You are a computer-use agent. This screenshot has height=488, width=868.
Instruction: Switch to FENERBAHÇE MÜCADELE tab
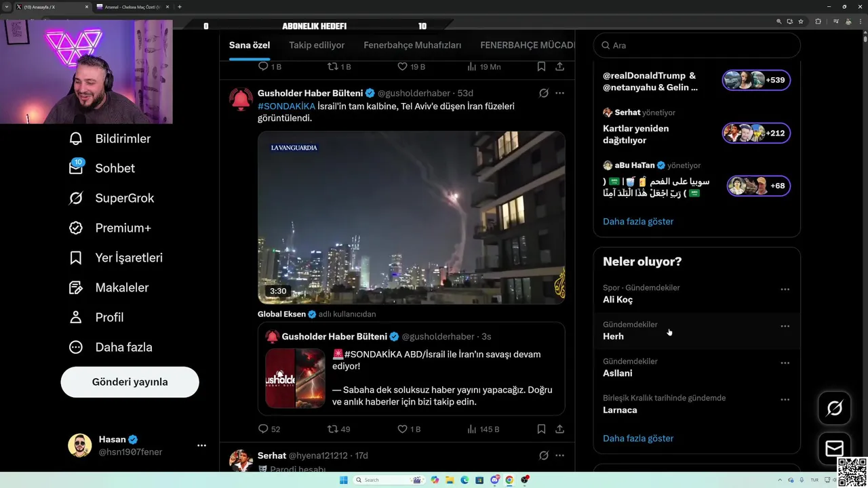pos(527,45)
